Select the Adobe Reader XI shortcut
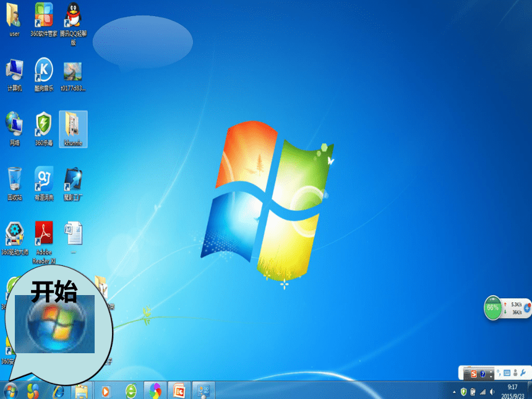 (x=44, y=242)
